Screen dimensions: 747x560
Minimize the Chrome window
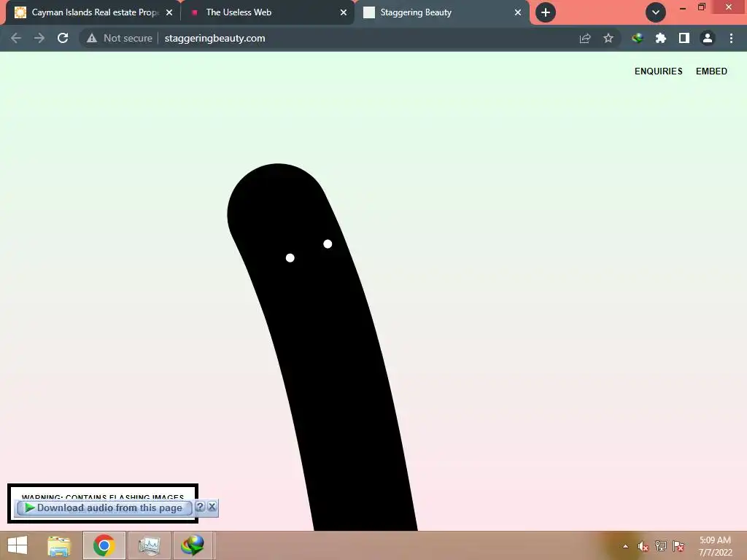[x=683, y=7]
